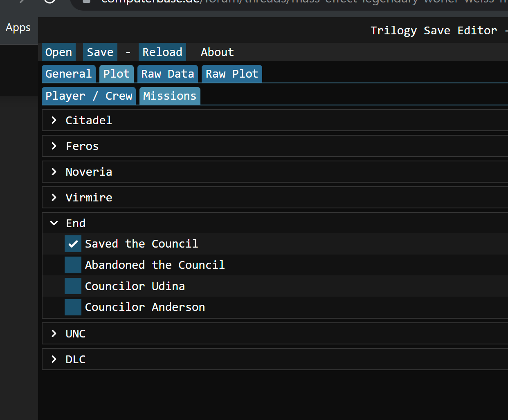
Task: Click the Apps bookmarks shortcut
Action: point(18,28)
